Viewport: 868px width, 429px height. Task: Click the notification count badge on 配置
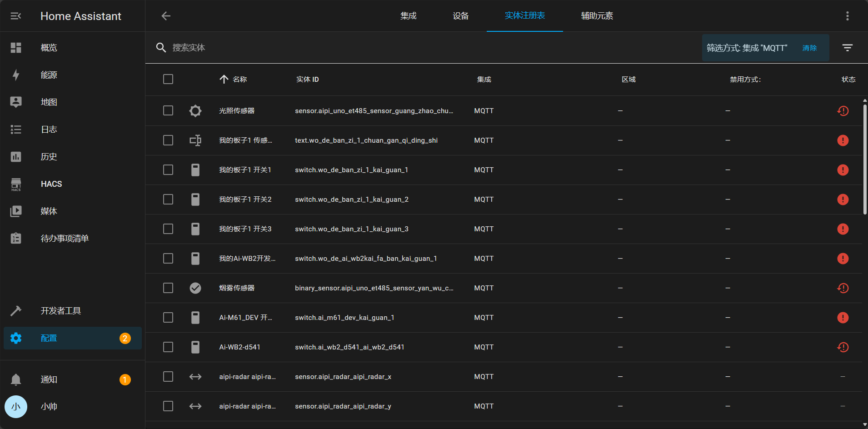[125, 338]
